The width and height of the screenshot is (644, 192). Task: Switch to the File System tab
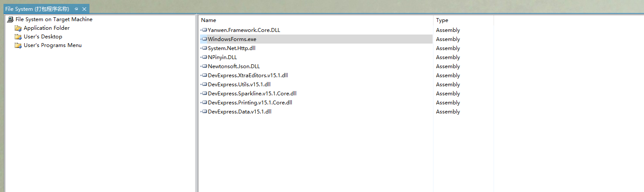[x=37, y=9]
